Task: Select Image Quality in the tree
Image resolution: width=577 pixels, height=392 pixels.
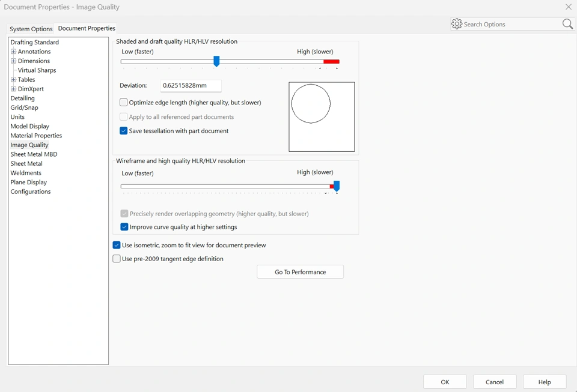Action: pyautogui.click(x=29, y=145)
